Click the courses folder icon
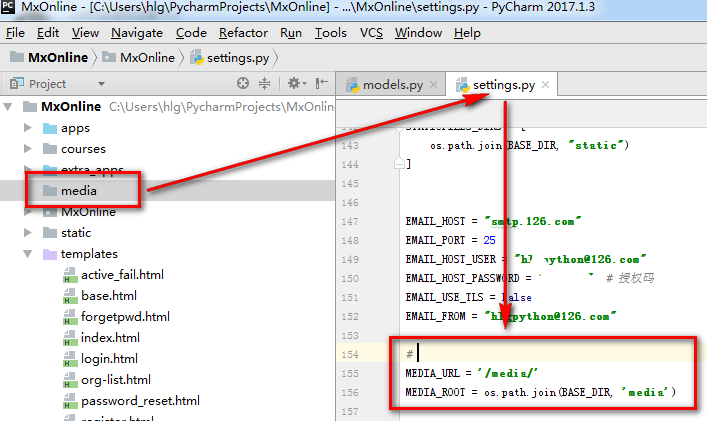The height and width of the screenshot is (421, 707). [x=50, y=149]
